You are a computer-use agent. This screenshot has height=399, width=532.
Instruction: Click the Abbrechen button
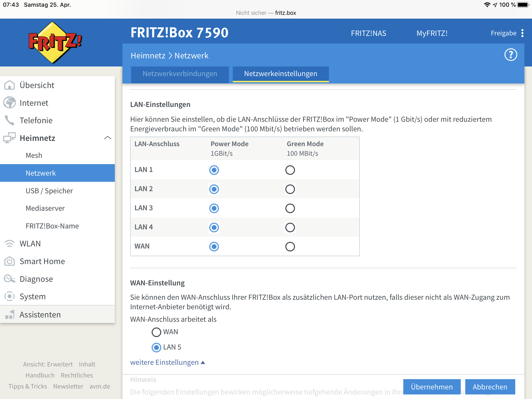490,387
